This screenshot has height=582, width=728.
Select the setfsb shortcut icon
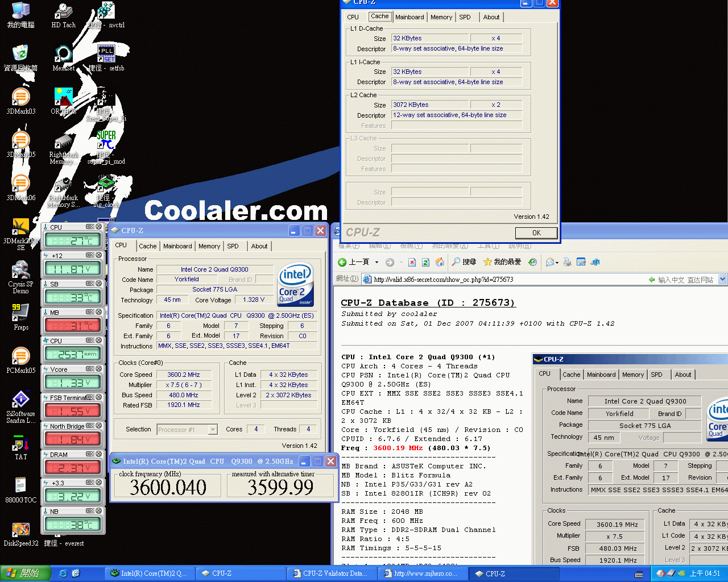[106, 58]
